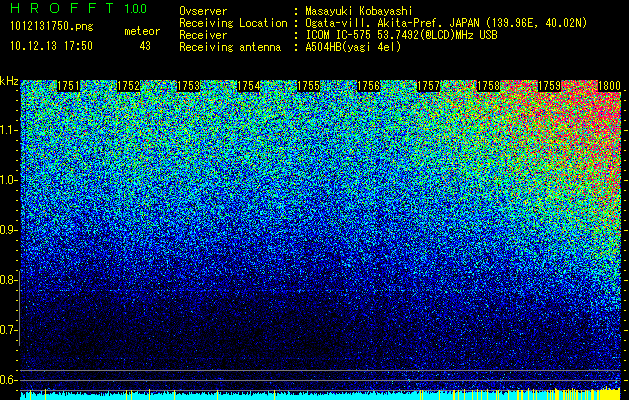Click the 0.6 frequency axis label
This screenshot has width=629, height=400.
coord(8,380)
